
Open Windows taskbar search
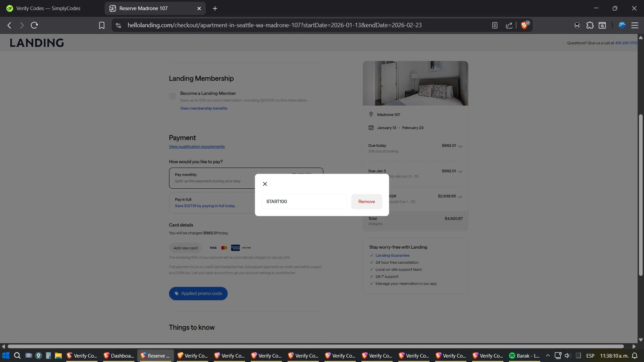click(x=17, y=356)
